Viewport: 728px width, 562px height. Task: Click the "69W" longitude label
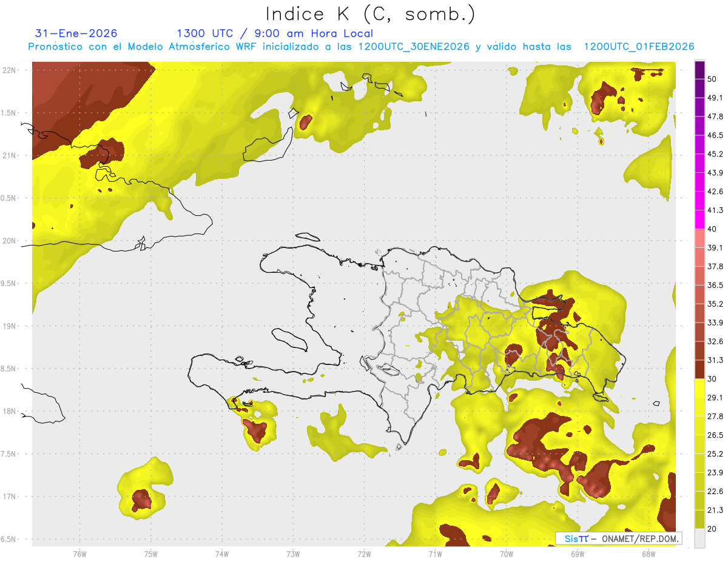click(x=577, y=554)
